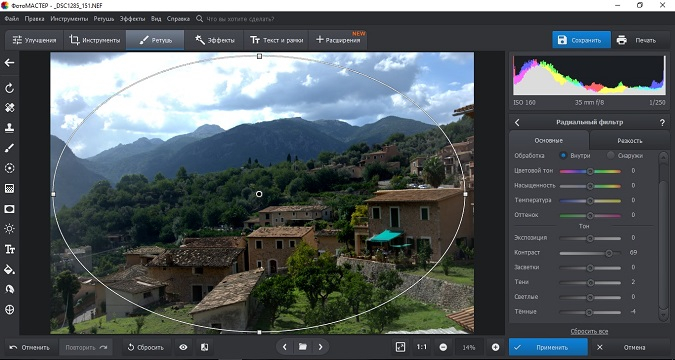Open the Улучшения tab
The image size is (675, 360).
click(34, 40)
